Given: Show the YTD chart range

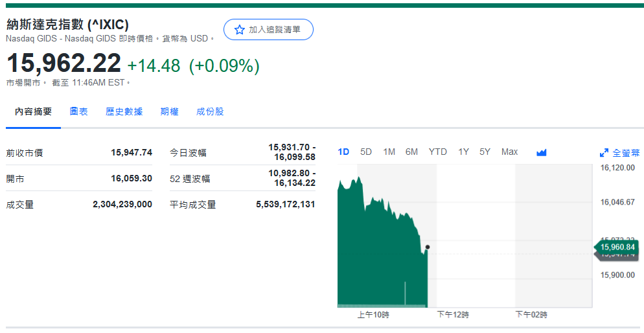Looking at the screenshot, I should (x=437, y=152).
